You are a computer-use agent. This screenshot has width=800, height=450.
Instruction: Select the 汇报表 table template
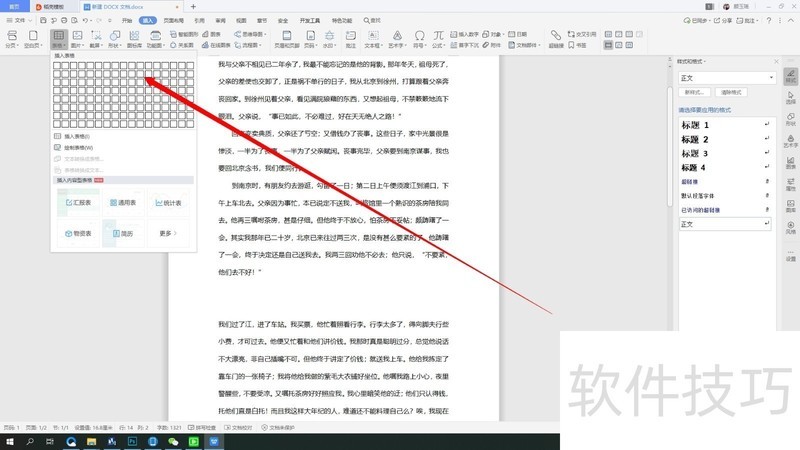pyautogui.click(x=78, y=203)
